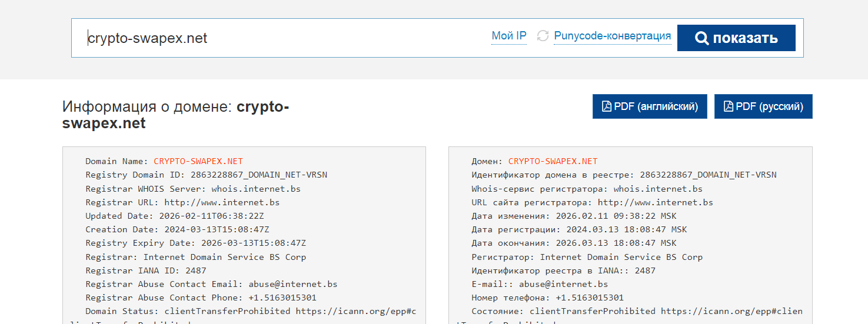Viewport: 868px width, 324px height.
Task: Click the magnifier icon in показать button
Action: click(701, 38)
